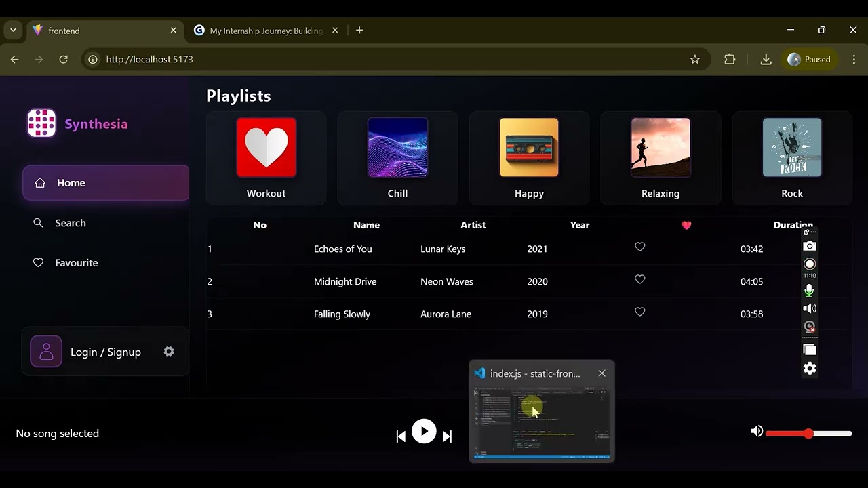Open settings gear beside Login / Signup
The image size is (868, 488).
point(169,352)
